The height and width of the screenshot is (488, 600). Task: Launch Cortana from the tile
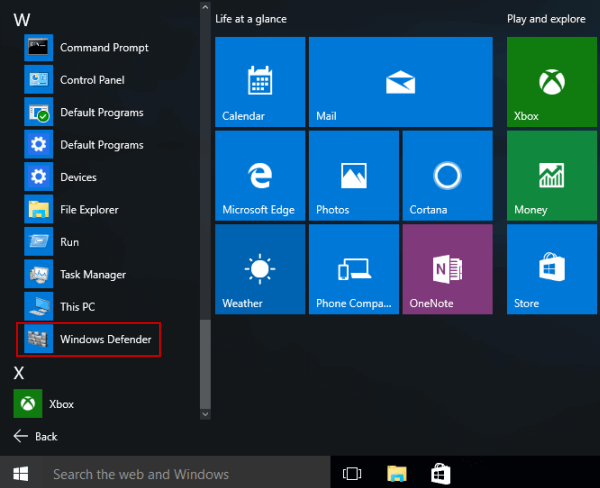tap(447, 176)
